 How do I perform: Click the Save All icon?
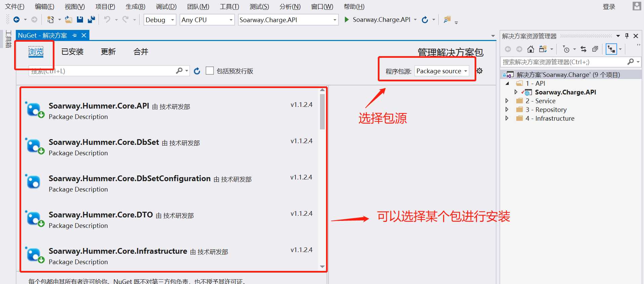[x=91, y=19]
